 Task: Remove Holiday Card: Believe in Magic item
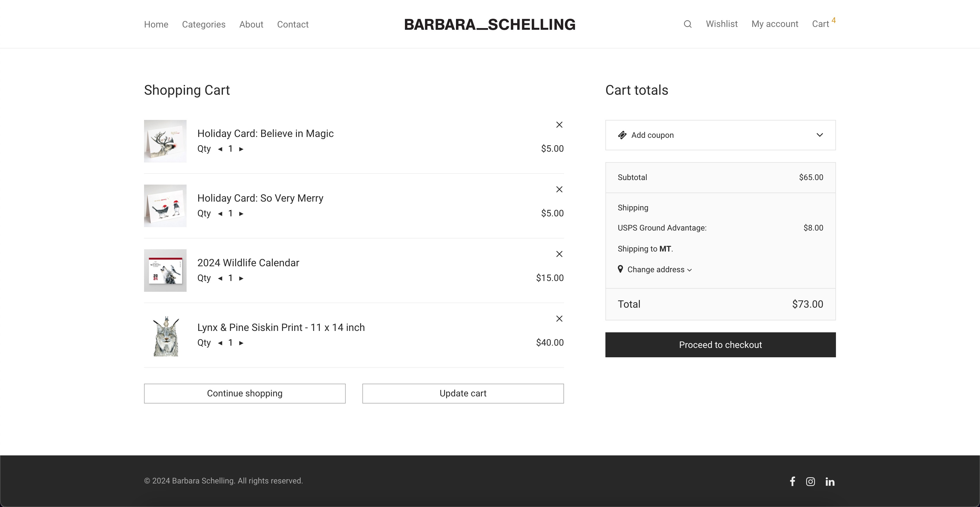(x=559, y=125)
